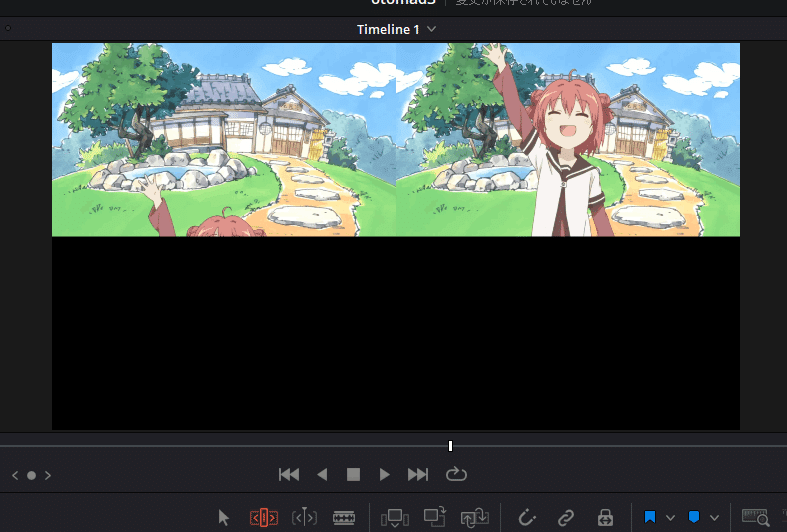
Task: Click the Insert Clip icon
Action: 395,518
